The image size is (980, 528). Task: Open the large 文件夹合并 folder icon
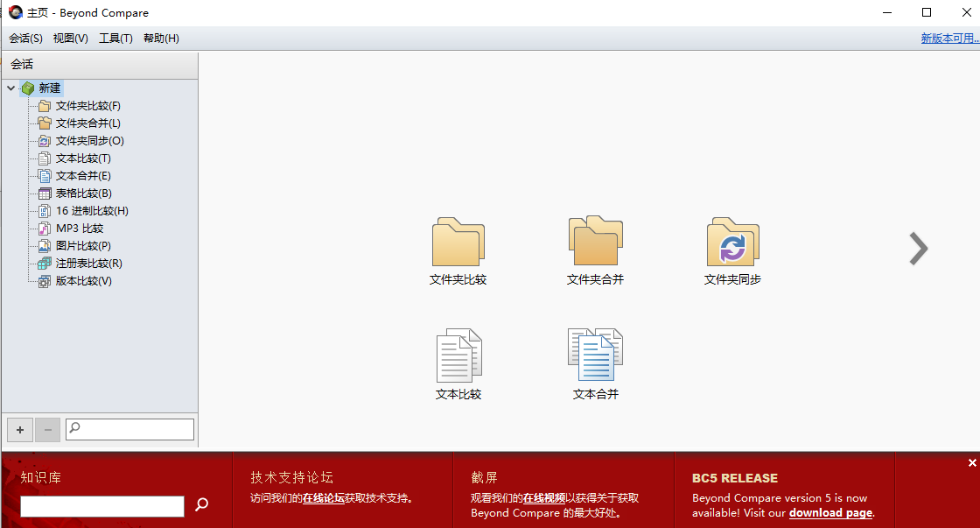coord(596,241)
